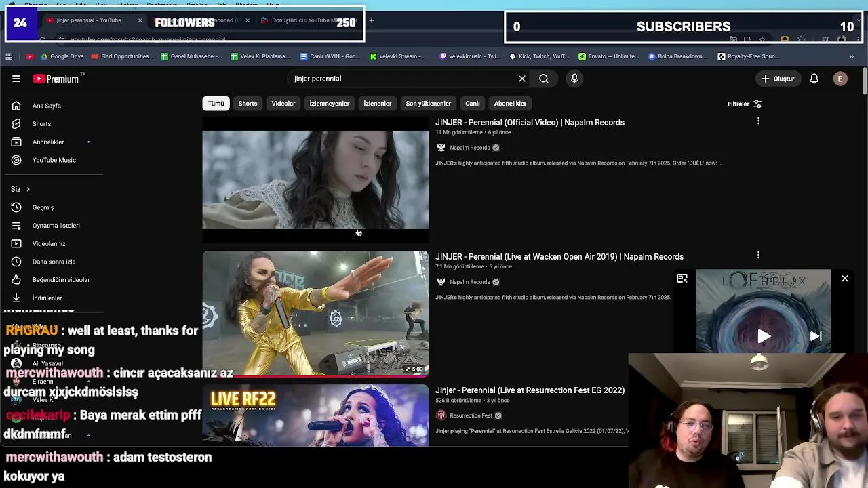Open Find Opportunities bookmark
Viewport: 868px width, 488px height.
point(121,56)
